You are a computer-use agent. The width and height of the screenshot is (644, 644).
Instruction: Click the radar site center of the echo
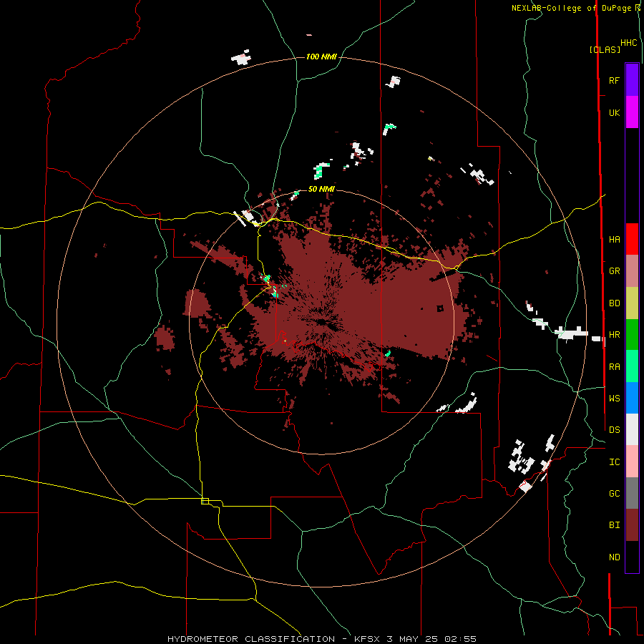click(321, 322)
